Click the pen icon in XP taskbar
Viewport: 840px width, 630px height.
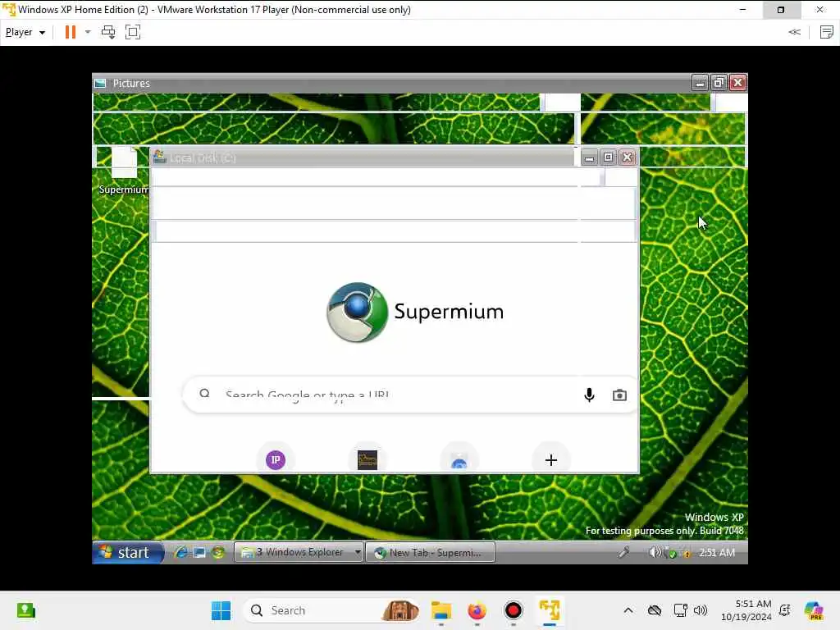click(x=623, y=552)
